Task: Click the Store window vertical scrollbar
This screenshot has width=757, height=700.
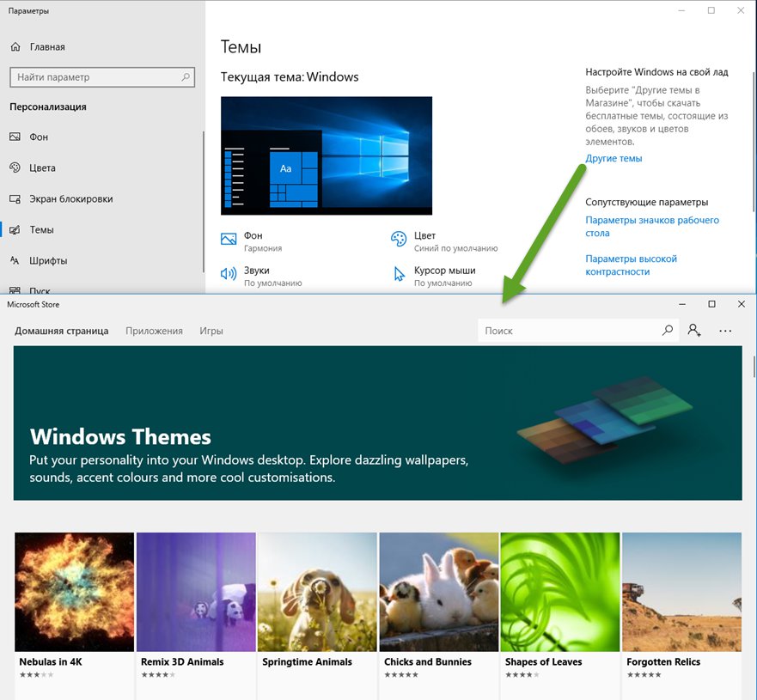Action: tap(754, 367)
